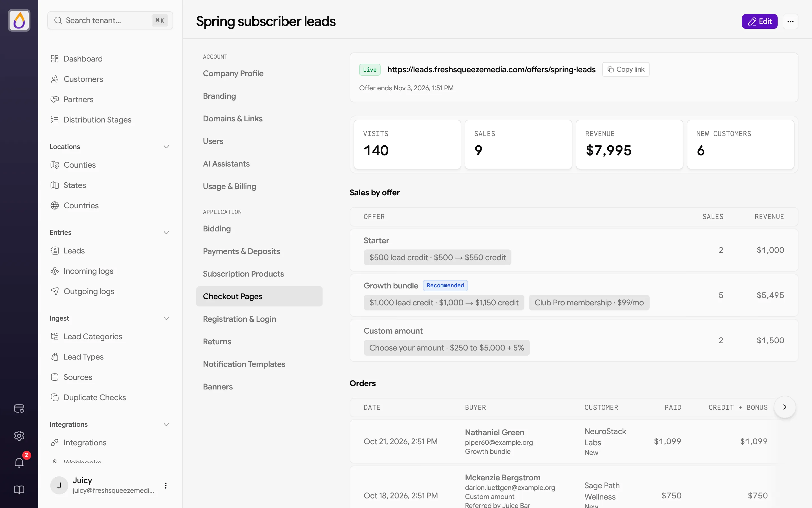The image size is (812, 508).
Task: Open Juicy user options kebab menu
Action: pos(166,485)
